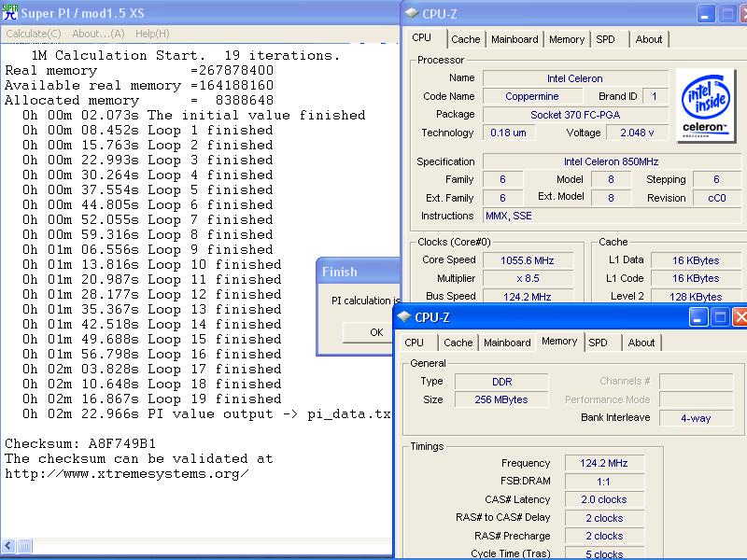Click the 'http://www.xtremesystems.org/' text
The width and height of the screenshot is (747, 560).
127,474
